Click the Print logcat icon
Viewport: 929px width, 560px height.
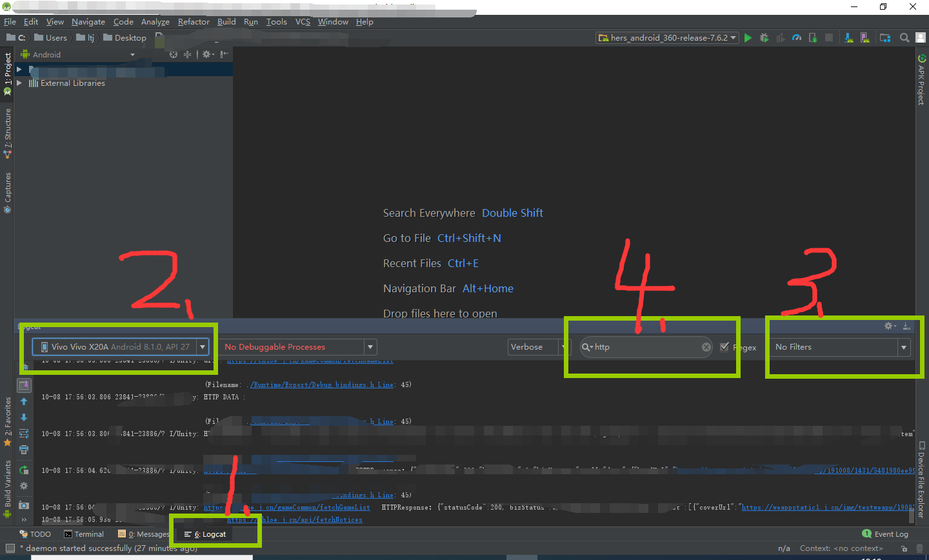click(24, 450)
